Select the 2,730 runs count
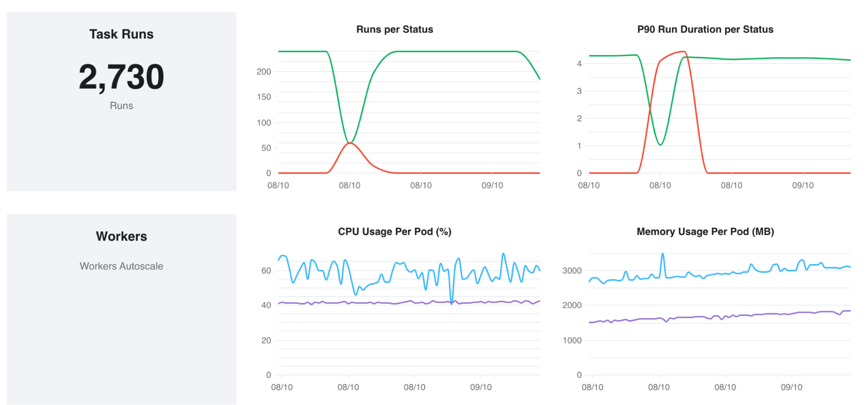This screenshot has width=868, height=405. point(121,77)
